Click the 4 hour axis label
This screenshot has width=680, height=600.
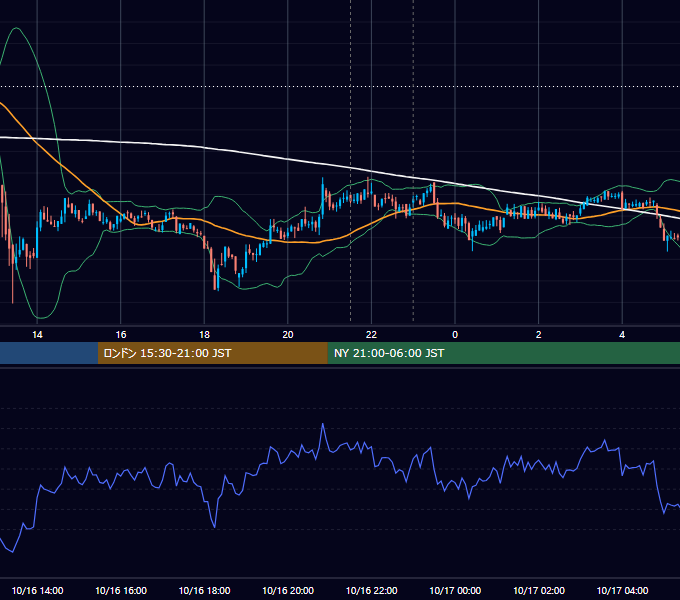tap(622, 335)
